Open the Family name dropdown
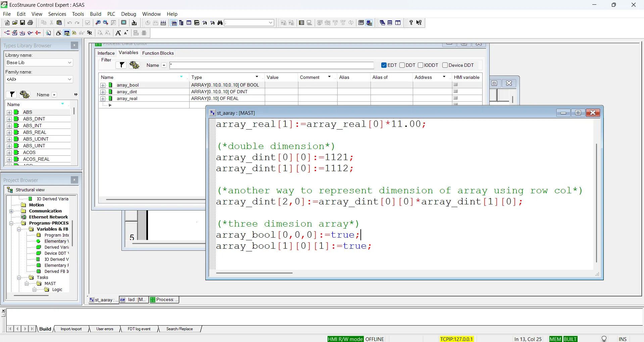This screenshot has height=342, width=644. coord(69,79)
